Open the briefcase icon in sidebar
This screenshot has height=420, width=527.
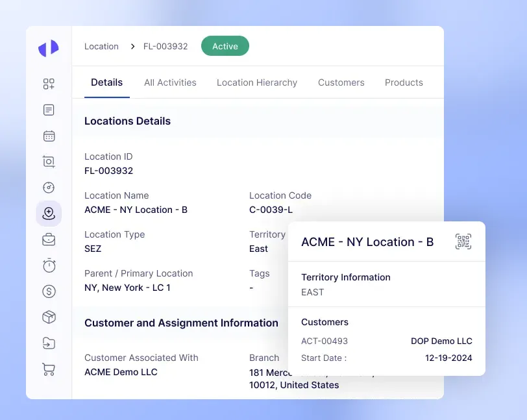coord(49,240)
